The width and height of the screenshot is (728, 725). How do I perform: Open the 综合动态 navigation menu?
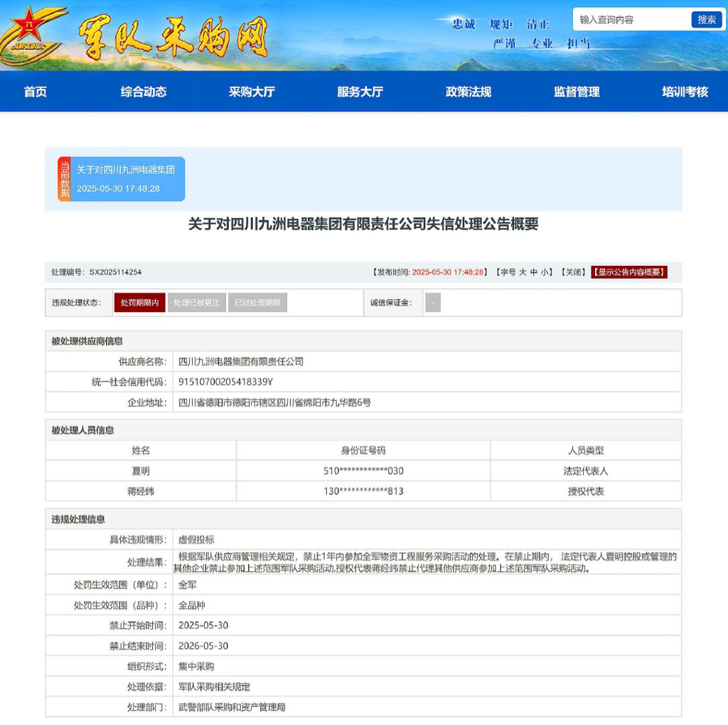[x=144, y=92]
